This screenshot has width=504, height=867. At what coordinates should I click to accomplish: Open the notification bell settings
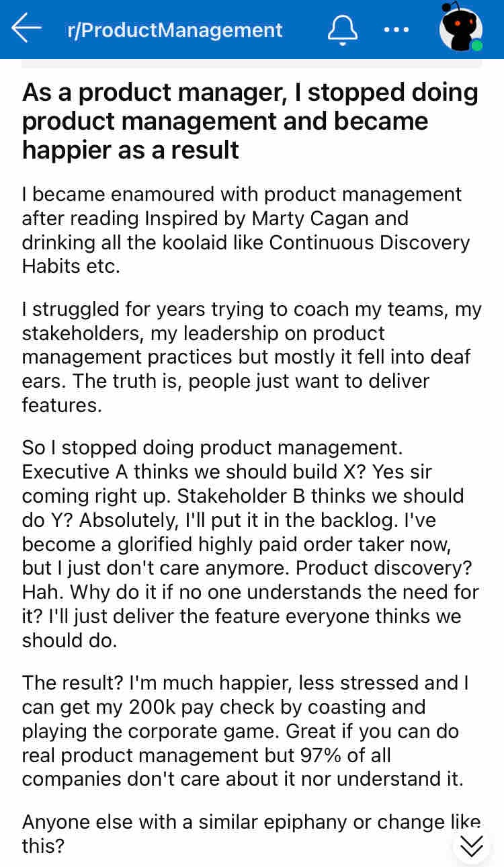coord(342,30)
